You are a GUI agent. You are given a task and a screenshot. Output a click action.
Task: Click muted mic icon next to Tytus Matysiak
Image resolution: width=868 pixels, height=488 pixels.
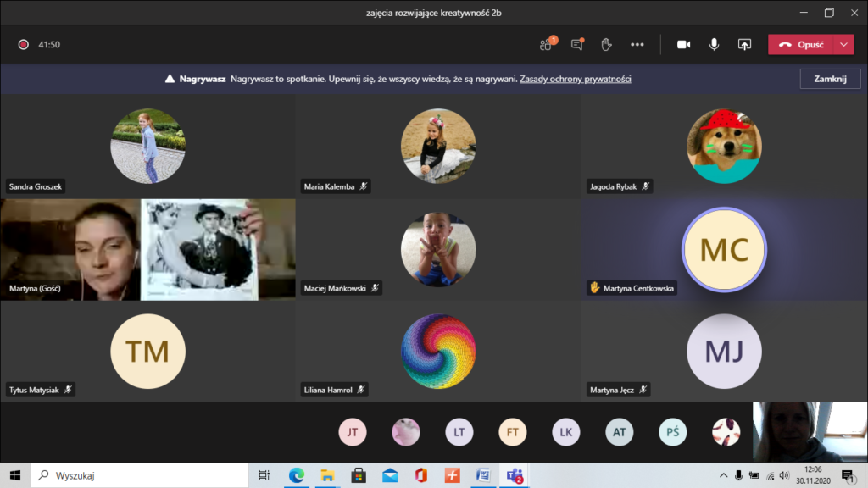coord(68,390)
